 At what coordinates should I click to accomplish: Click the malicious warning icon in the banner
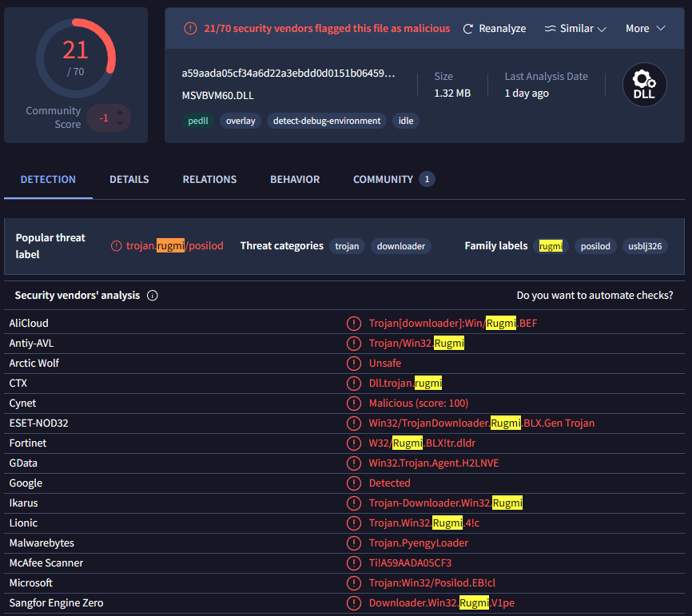(x=190, y=28)
